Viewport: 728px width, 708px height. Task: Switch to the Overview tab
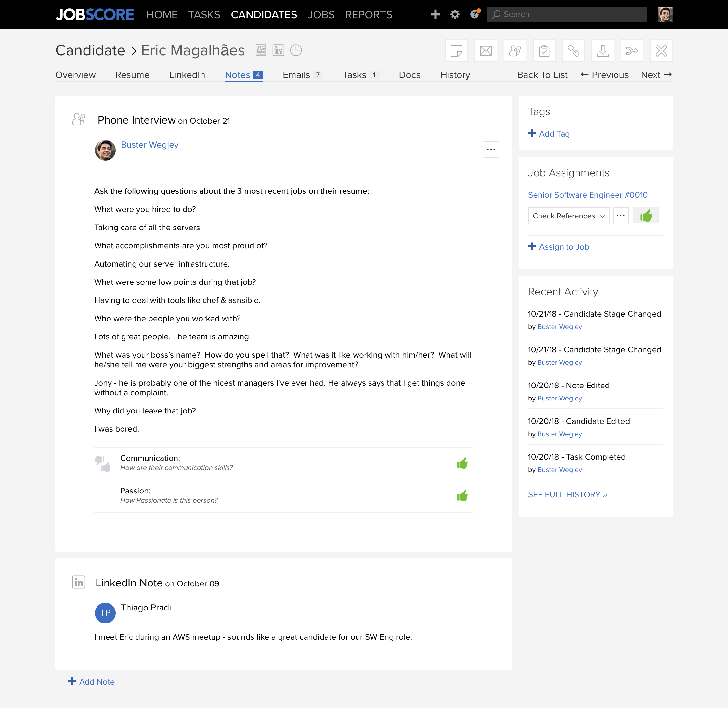click(75, 75)
